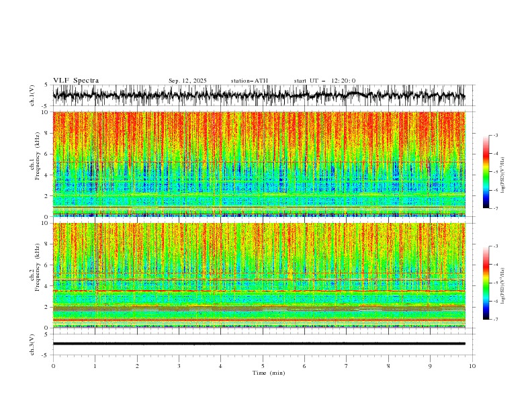Click time axis tick label "3"
The image size is (532, 411).
coord(179,366)
